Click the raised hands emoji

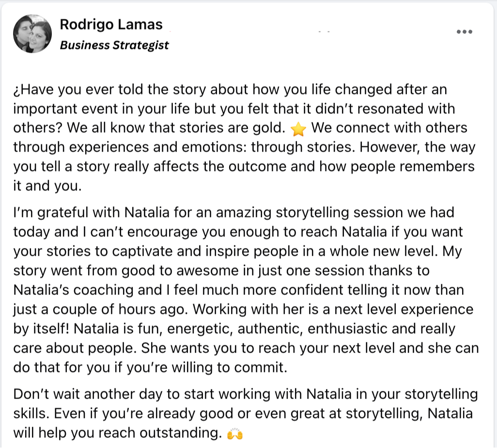(x=235, y=434)
